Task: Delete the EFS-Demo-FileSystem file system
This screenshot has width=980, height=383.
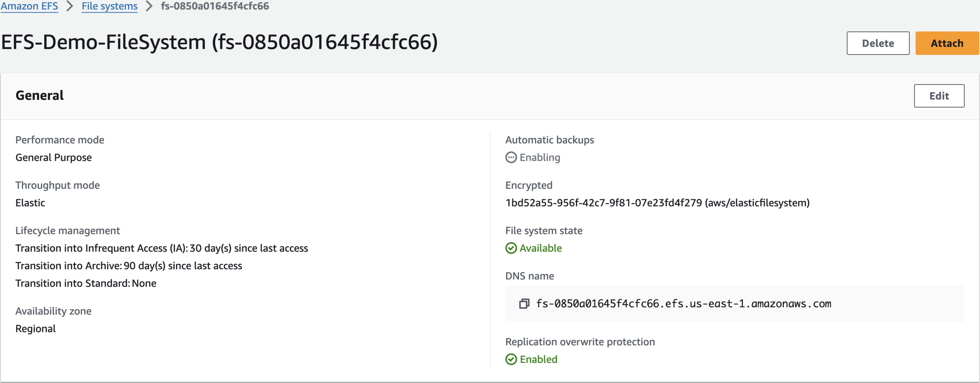Action: click(x=878, y=43)
